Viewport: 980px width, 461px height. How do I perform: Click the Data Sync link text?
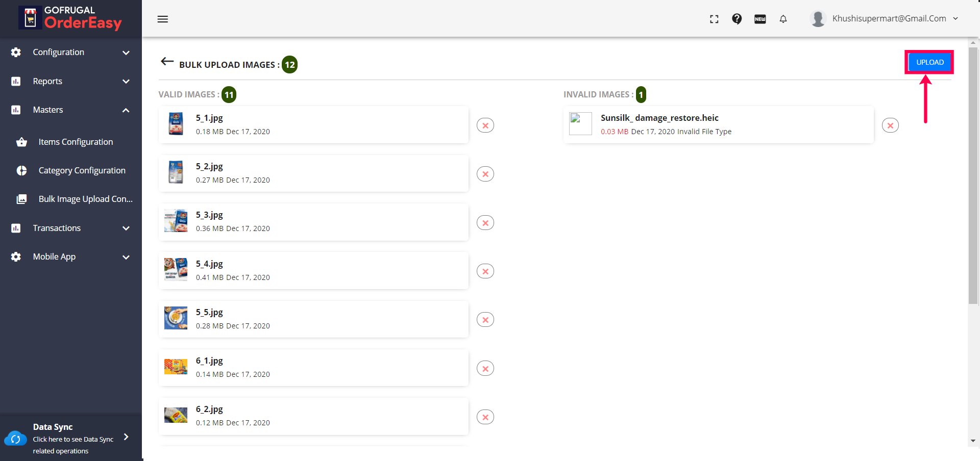point(53,427)
